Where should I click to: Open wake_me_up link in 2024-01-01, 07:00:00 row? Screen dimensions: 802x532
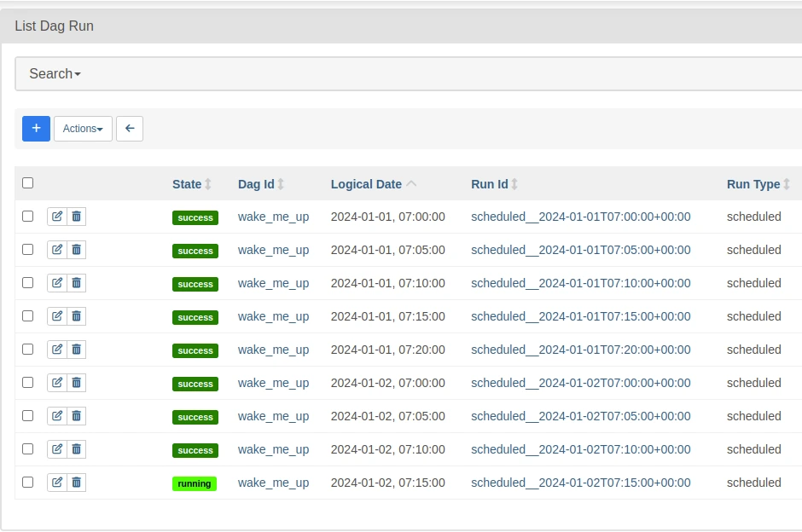[273, 217]
